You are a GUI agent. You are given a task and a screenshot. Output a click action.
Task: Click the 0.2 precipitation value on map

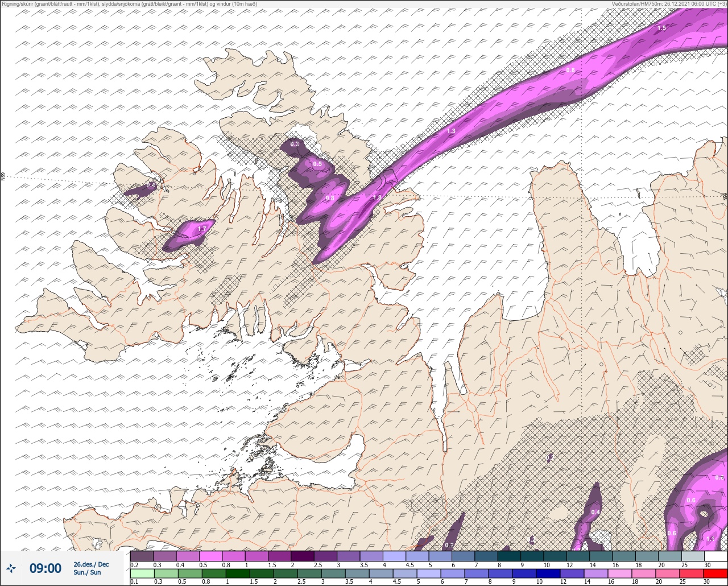[x=449, y=545]
